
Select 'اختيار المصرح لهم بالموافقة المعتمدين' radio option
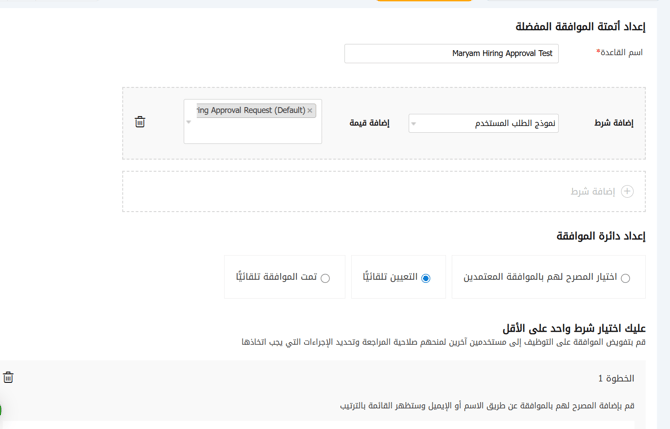point(625,278)
